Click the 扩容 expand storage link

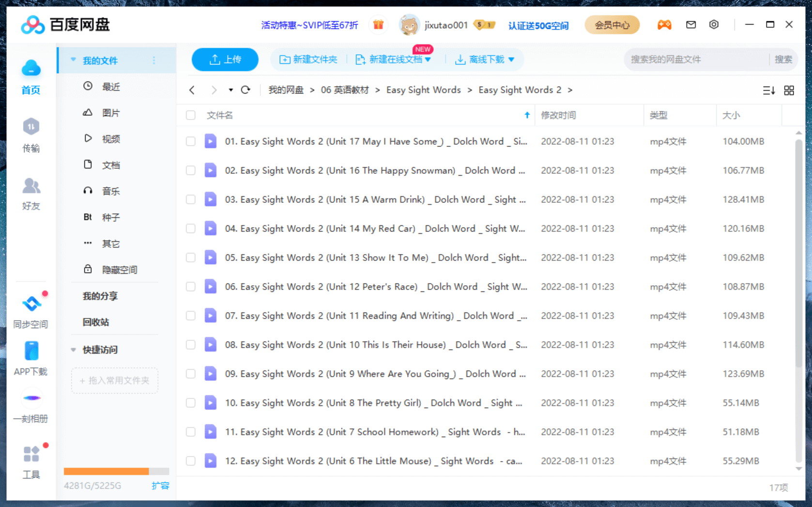point(160,486)
